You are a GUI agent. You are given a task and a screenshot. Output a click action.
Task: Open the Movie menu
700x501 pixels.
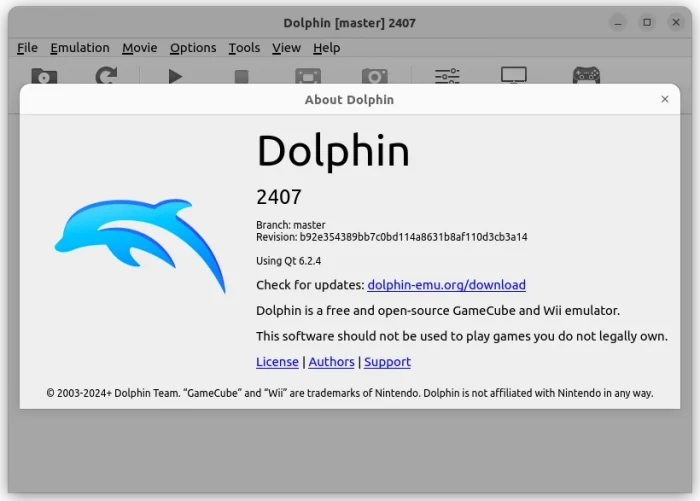[x=140, y=47]
